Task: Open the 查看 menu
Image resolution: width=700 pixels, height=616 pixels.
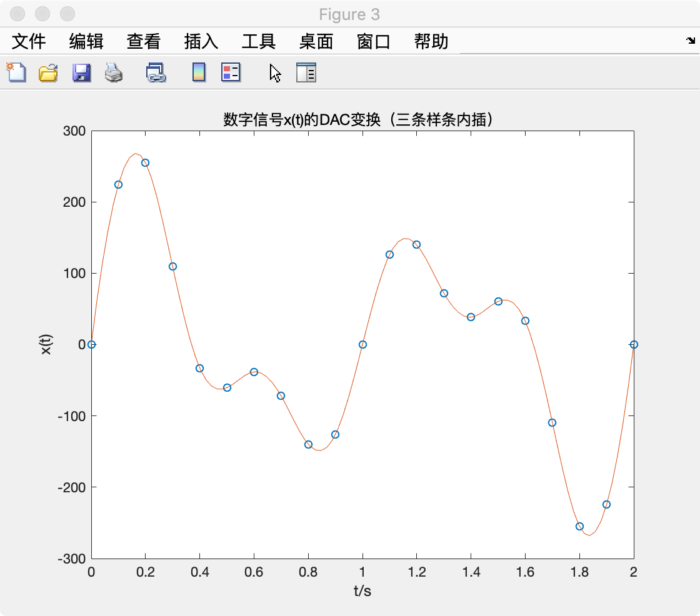Action: pos(143,41)
